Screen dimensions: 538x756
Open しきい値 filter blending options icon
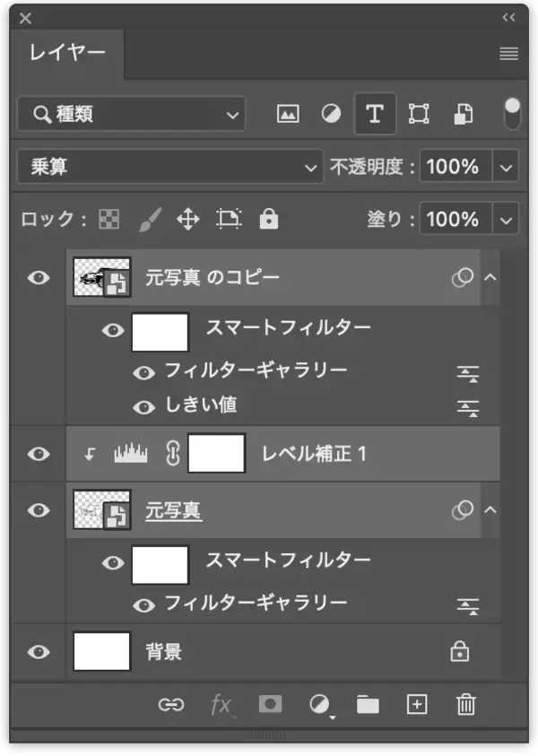click(468, 408)
